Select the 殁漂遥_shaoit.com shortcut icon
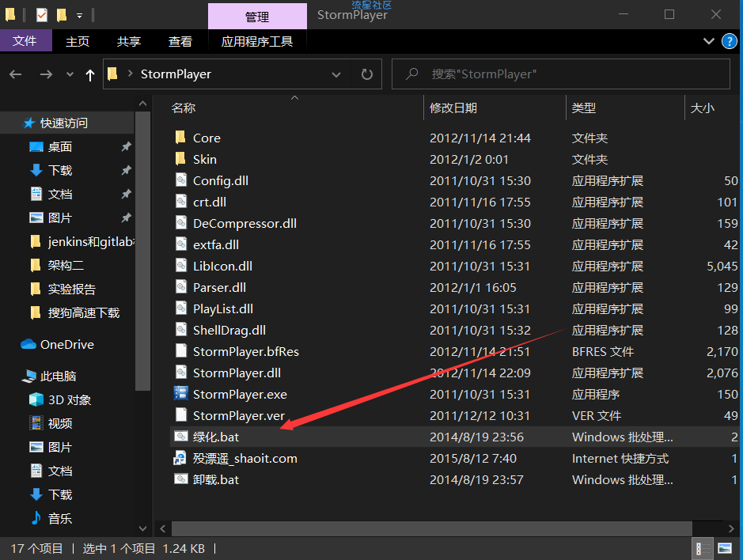 coord(180,458)
